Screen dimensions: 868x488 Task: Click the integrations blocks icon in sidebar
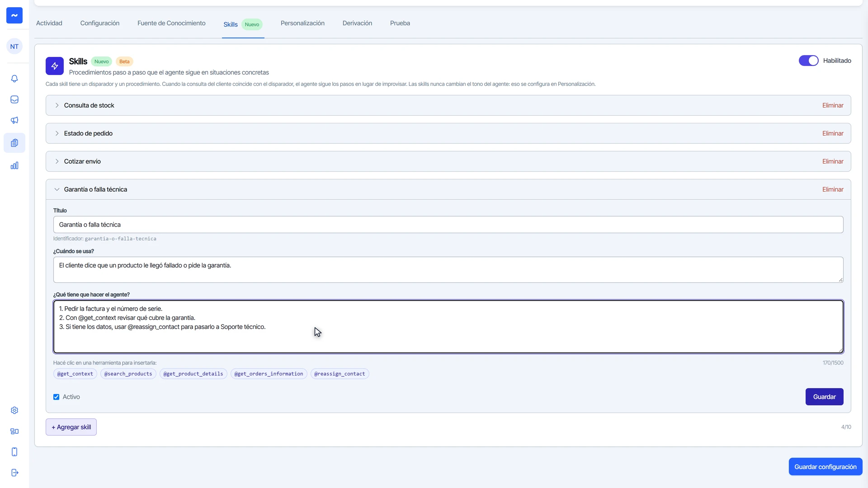point(14,431)
